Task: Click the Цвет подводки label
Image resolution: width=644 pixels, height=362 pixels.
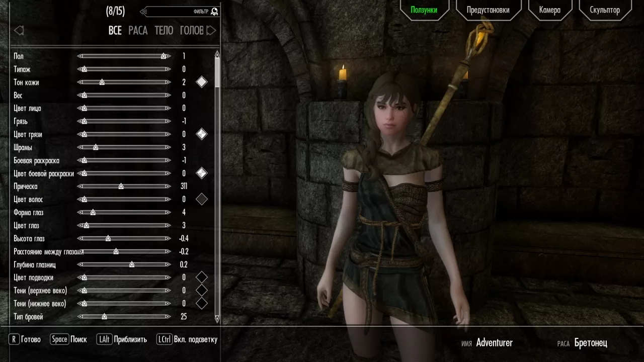Action: pos(33,278)
